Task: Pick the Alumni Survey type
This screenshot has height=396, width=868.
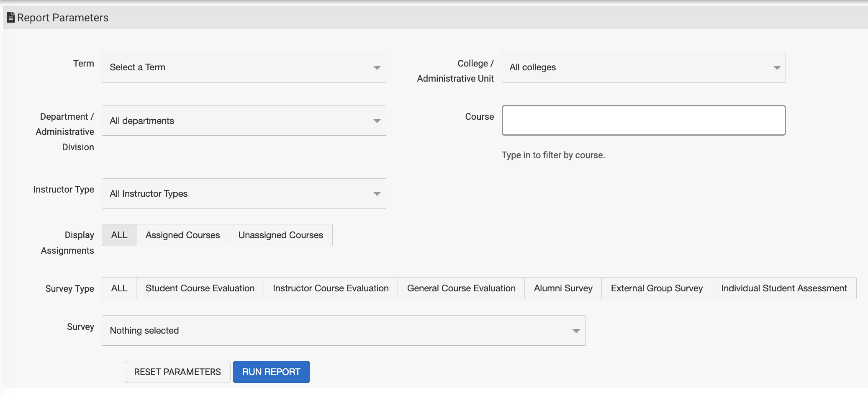Action: pos(563,288)
